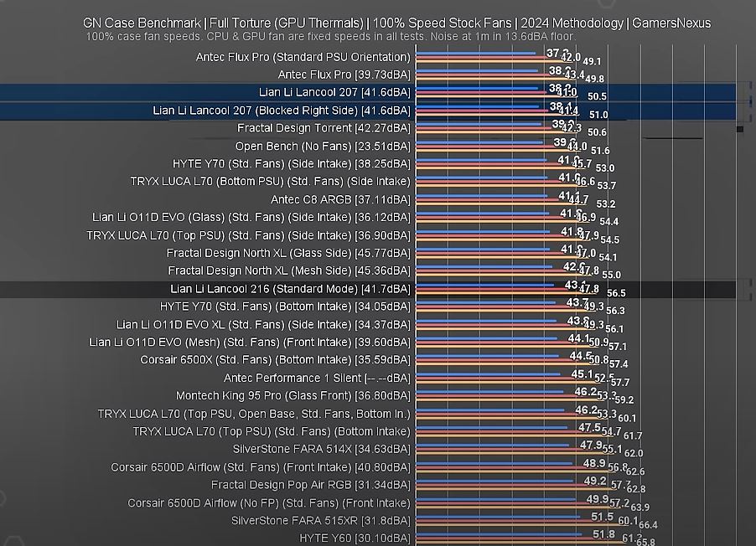The image size is (756, 546).
Task: Select the 50.6 value for Fractal Torrent
Action: 597,132
